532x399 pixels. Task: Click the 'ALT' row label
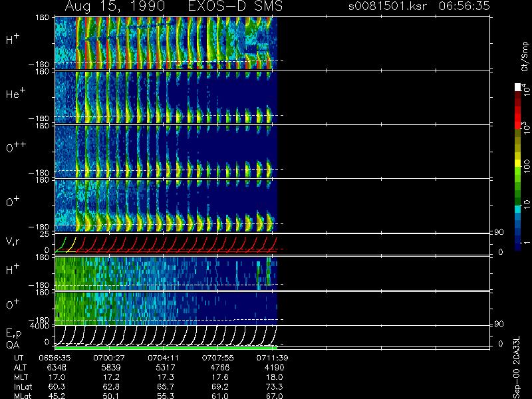coord(20,368)
